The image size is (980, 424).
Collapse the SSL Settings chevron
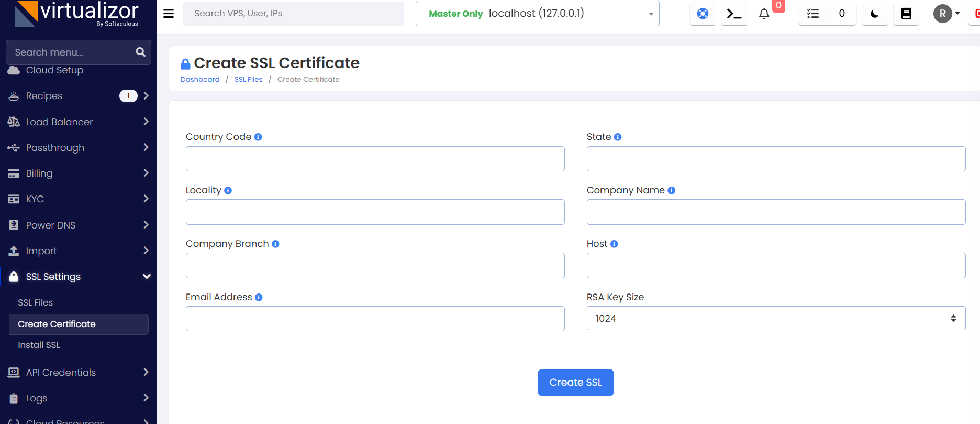coord(147,276)
